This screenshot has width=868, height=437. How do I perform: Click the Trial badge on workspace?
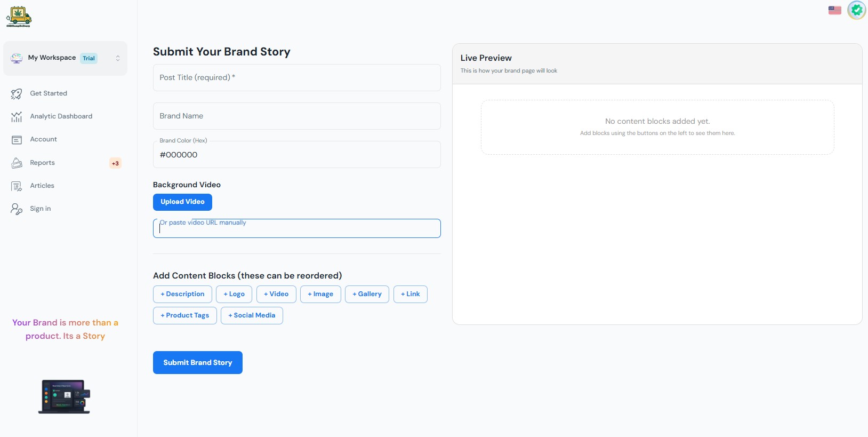coord(89,58)
